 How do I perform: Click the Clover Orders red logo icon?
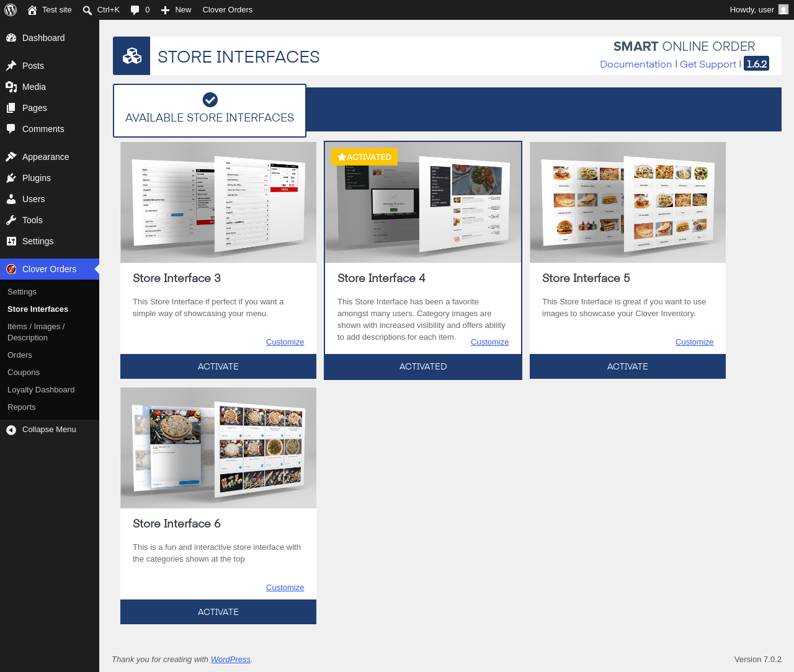coord(11,269)
